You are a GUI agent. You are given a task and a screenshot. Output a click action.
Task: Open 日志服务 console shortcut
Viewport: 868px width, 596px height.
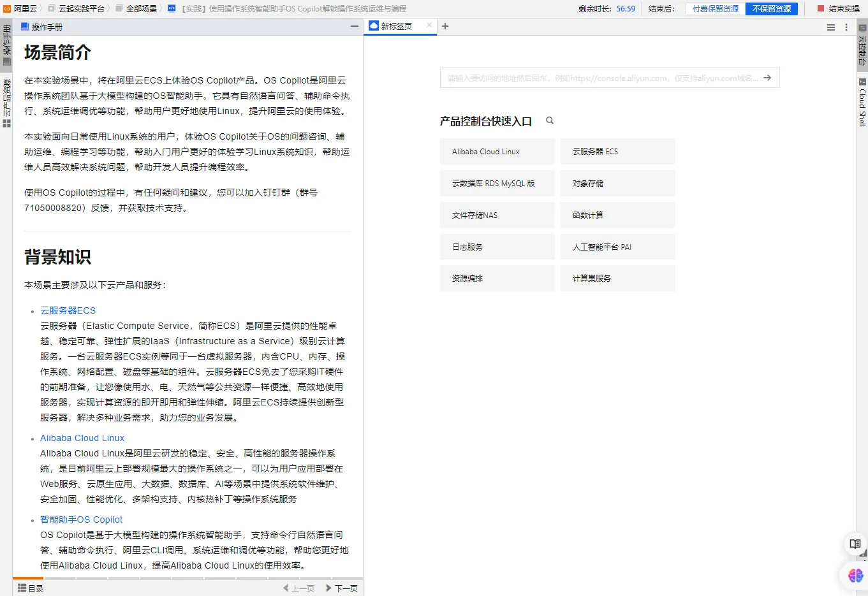coord(497,247)
